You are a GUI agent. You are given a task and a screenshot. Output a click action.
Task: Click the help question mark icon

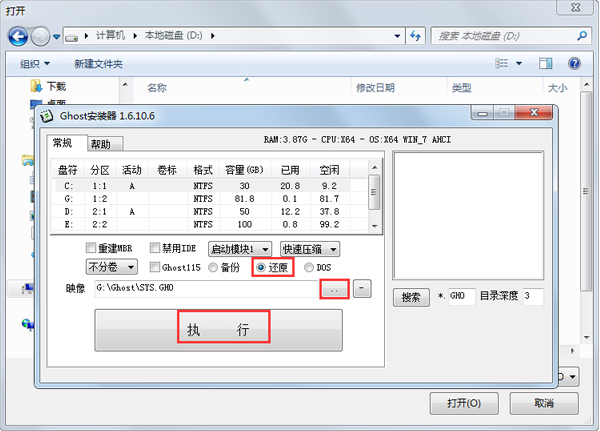[574, 63]
